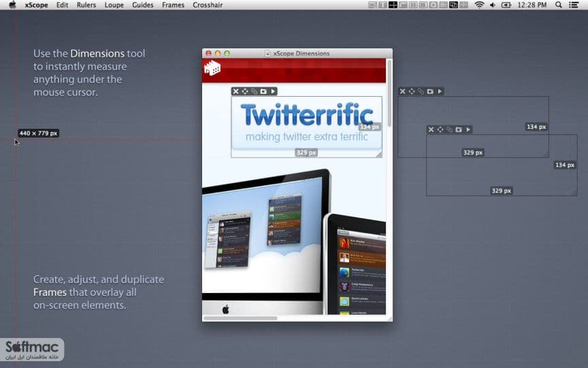Image resolution: width=588 pixels, height=368 pixels.
Task: Click document icon in xScope Dimensions title bar
Action: point(267,53)
